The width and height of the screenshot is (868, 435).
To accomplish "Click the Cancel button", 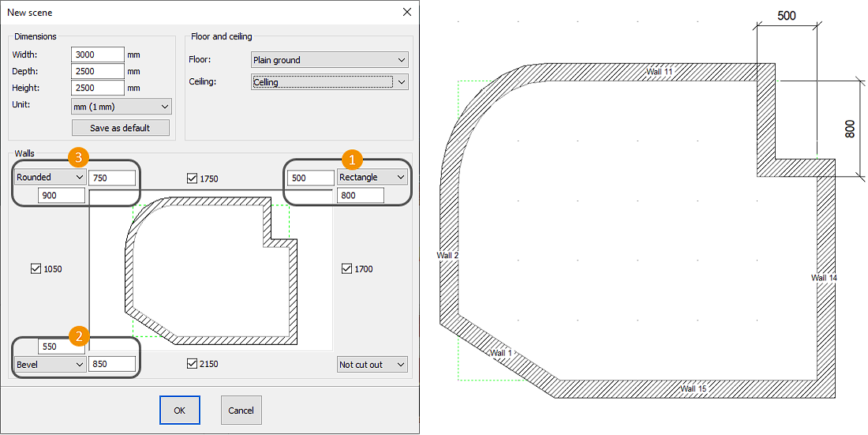I will point(241,411).
